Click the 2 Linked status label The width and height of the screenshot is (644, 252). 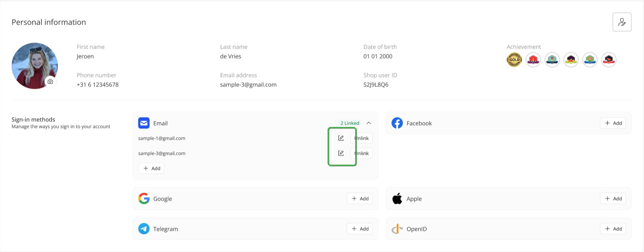[350, 123]
